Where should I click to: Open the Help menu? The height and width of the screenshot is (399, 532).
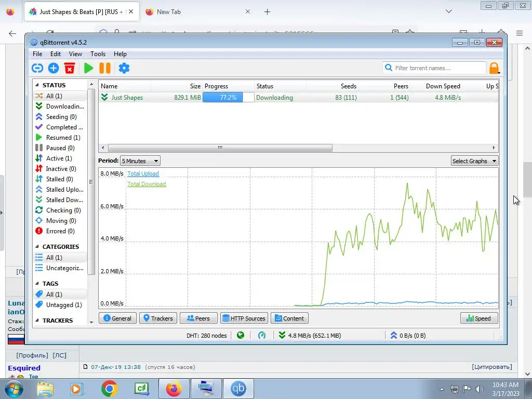click(120, 54)
